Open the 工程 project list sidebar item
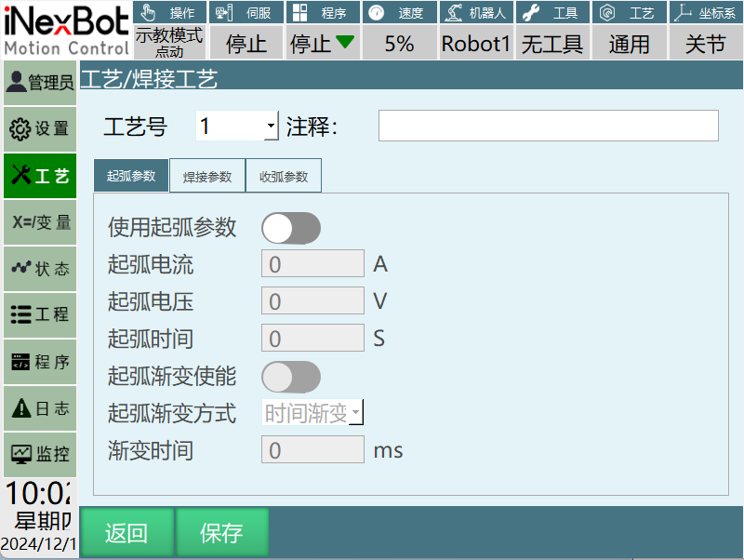Image resolution: width=744 pixels, height=560 pixels. pos(39,314)
